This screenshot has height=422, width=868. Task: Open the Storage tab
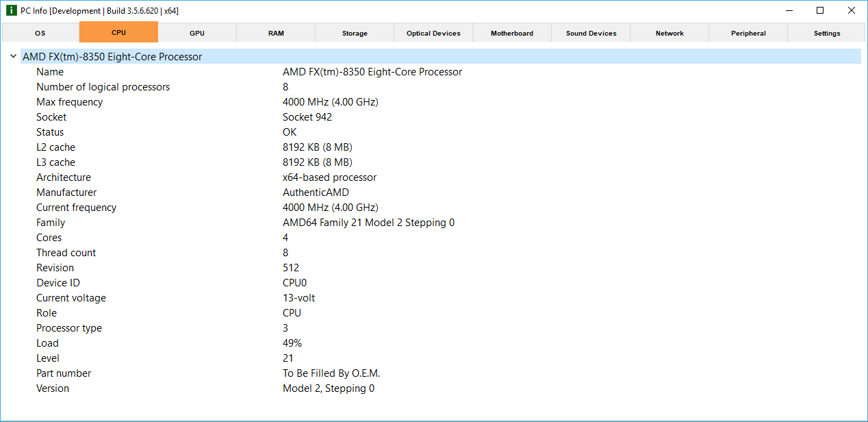point(355,33)
